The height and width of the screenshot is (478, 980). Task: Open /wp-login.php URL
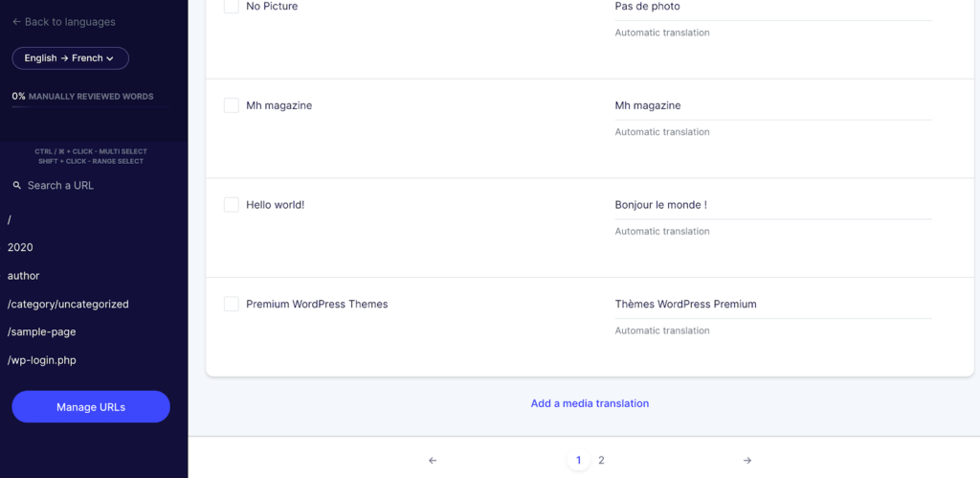41,360
